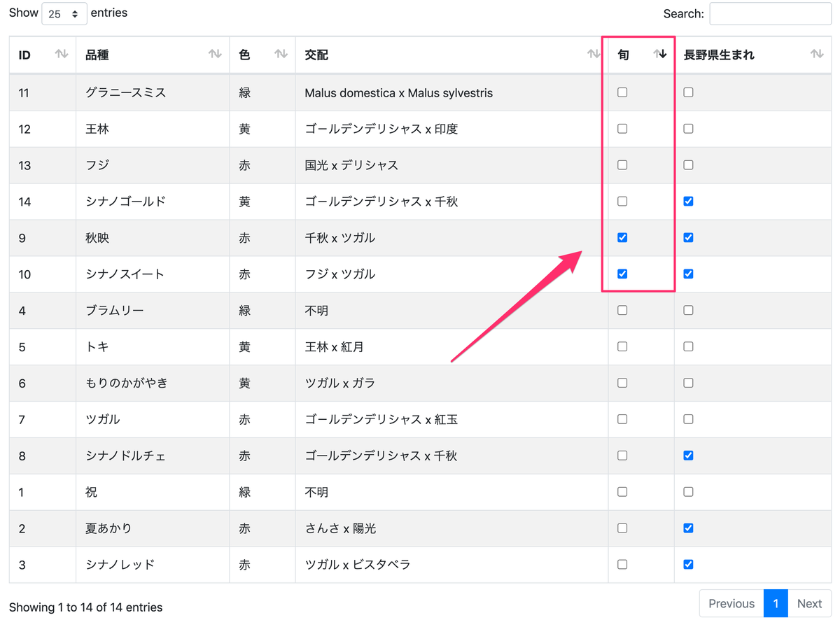
Task: Click the sort icon on the 色 column
Action: tap(280, 54)
